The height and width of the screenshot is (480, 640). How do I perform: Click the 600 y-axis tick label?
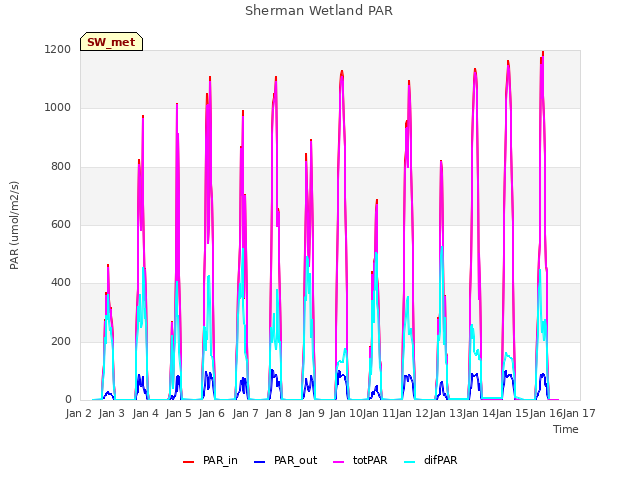tap(61, 224)
